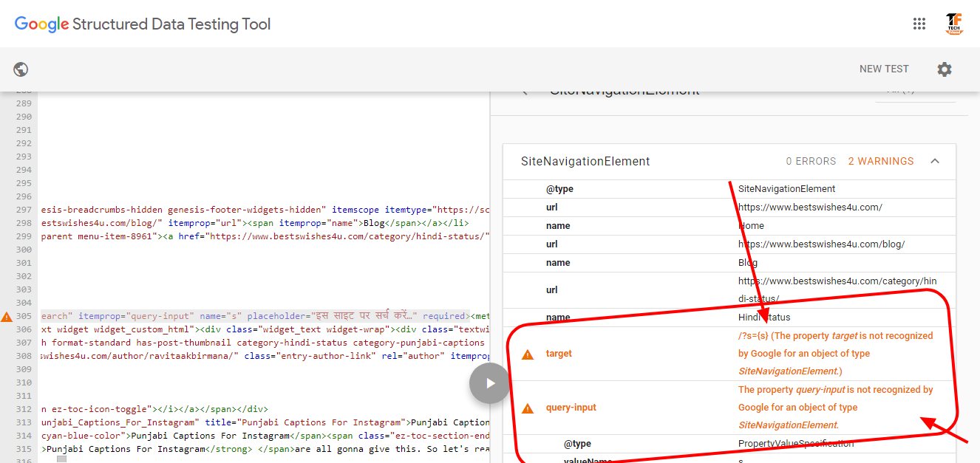Click the target not recognized warning message
Viewport: 980px width, 463px height.
point(836,354)
